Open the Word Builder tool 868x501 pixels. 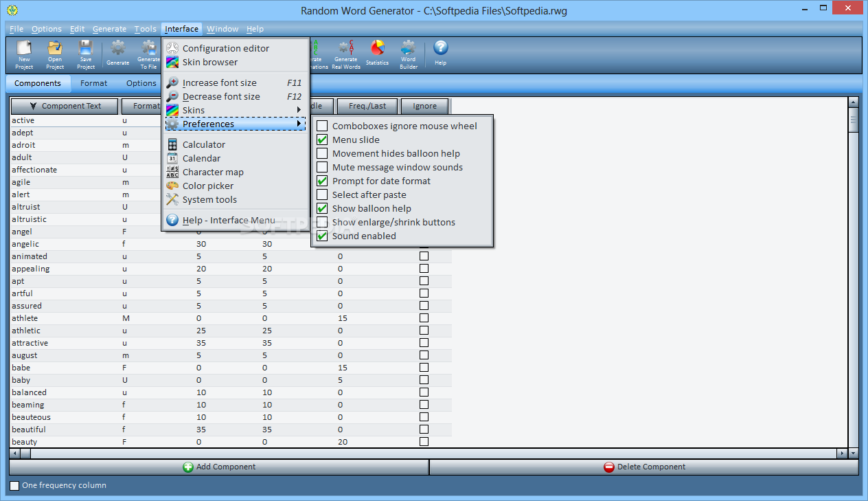coord(409,54)
